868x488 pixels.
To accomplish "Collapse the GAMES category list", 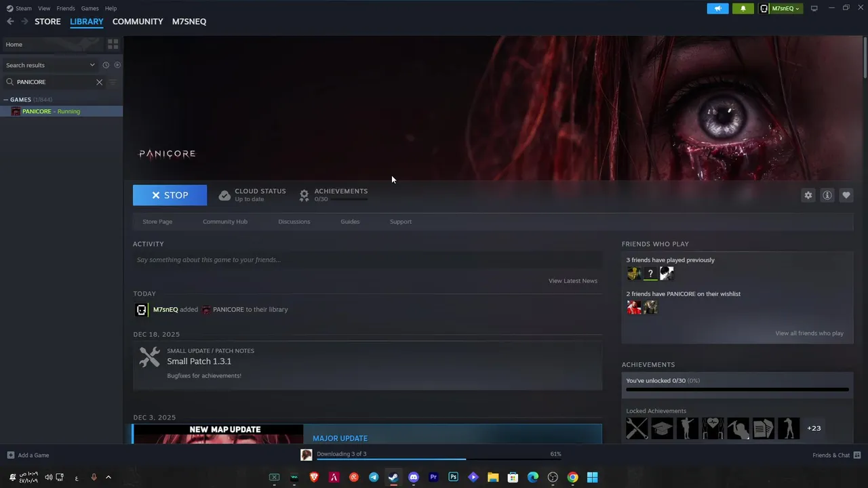I will click(6, 100).
